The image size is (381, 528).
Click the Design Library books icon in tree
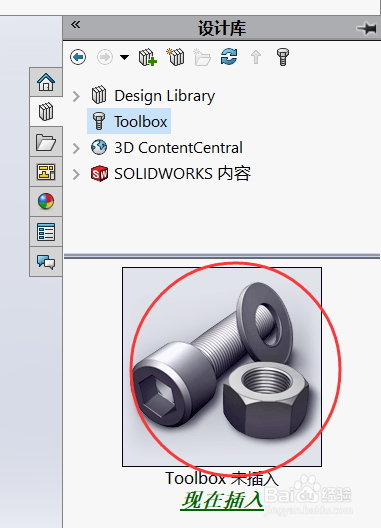tap(99, 95)
